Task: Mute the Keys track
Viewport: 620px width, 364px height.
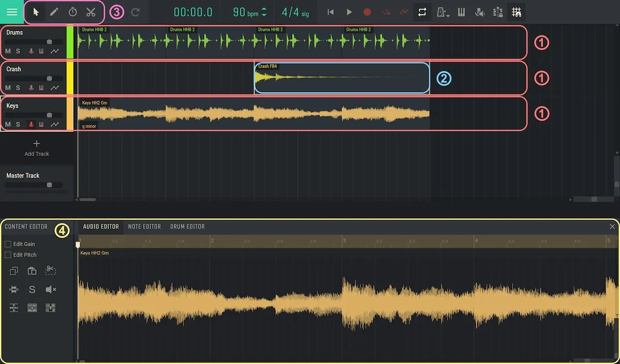Action: tap(8, 124)
